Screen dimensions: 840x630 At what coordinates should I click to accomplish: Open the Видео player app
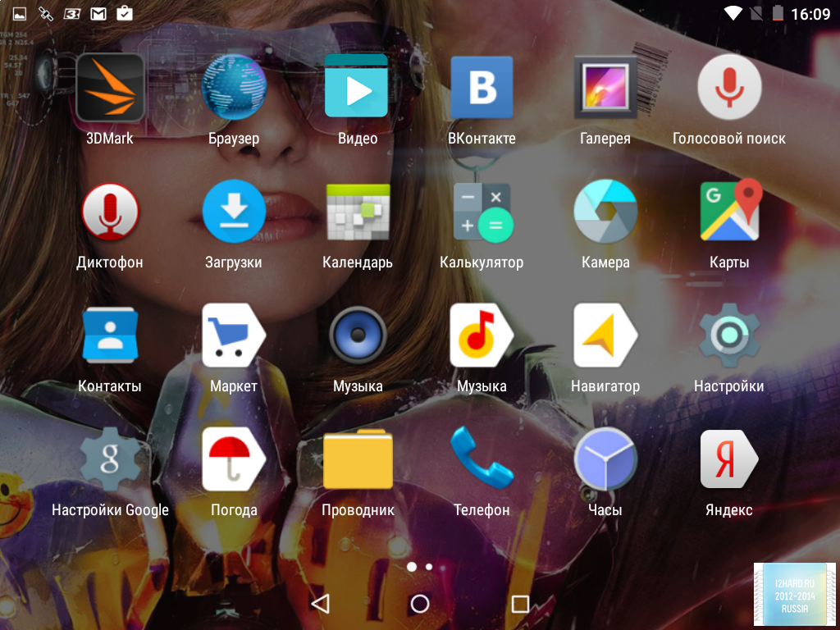point(358,88)
